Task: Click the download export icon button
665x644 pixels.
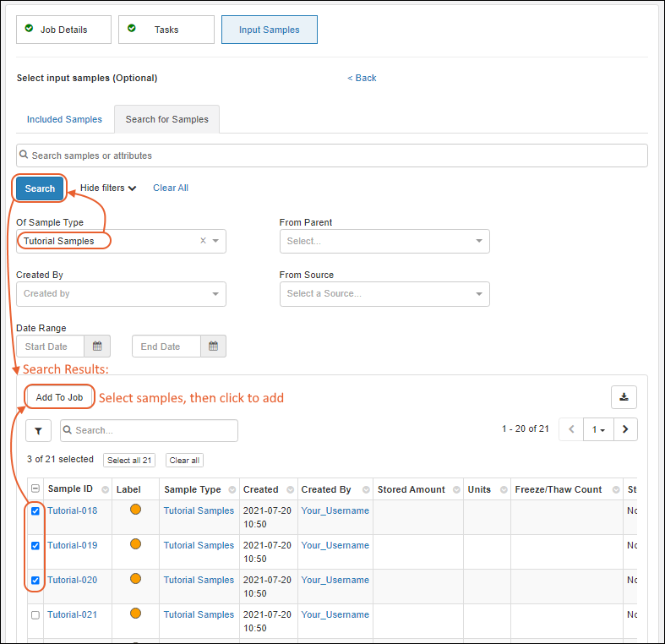Action: click(624, 396)
